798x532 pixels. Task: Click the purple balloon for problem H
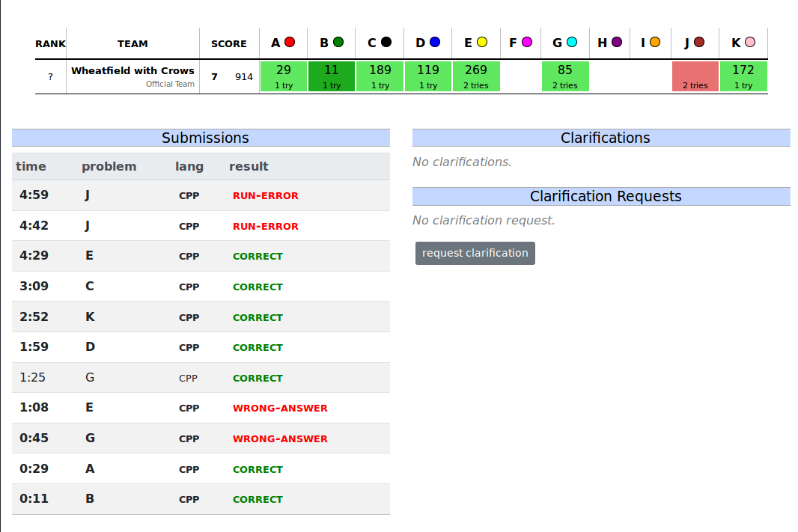coord(617,43)
